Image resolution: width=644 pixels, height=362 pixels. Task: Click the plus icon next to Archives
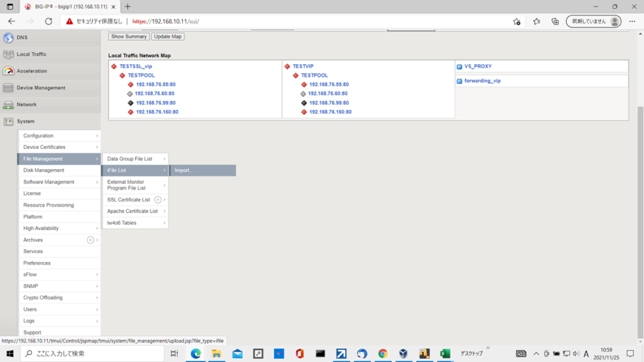(x=91, y=240)
